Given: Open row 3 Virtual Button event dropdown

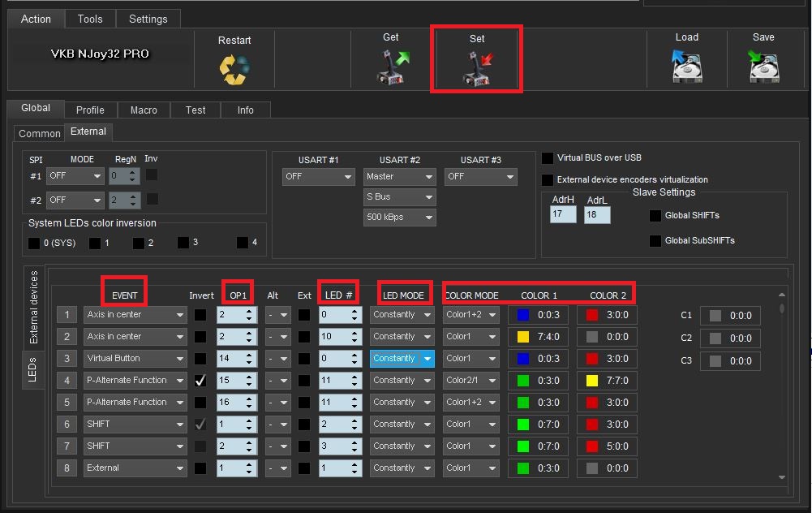Looking at the screenshot, I should pos(135,358).
